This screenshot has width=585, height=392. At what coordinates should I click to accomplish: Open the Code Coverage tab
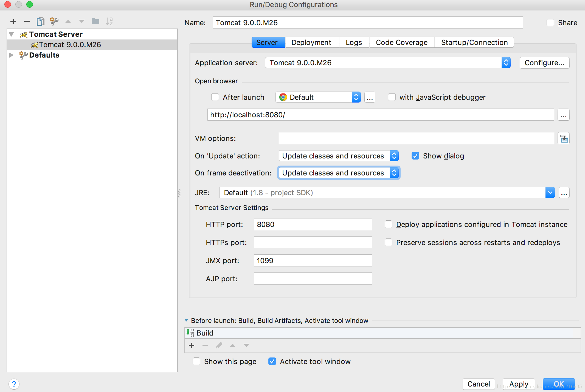tap(402, 42)
